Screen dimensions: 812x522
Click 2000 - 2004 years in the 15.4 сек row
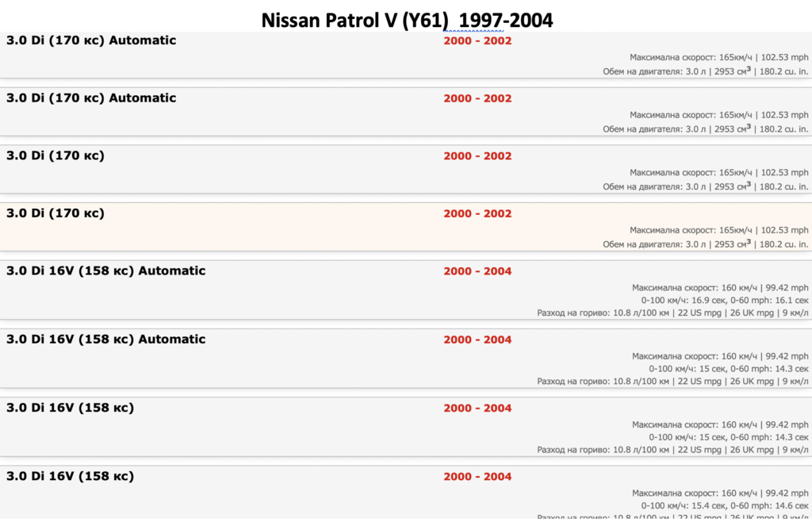click(477, 477)
